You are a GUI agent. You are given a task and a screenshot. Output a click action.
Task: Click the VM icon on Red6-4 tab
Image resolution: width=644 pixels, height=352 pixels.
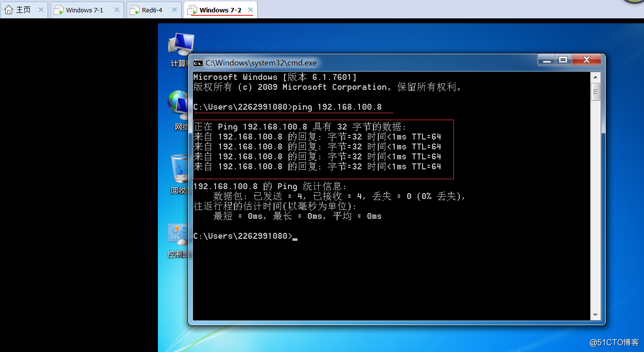[134, 10]
